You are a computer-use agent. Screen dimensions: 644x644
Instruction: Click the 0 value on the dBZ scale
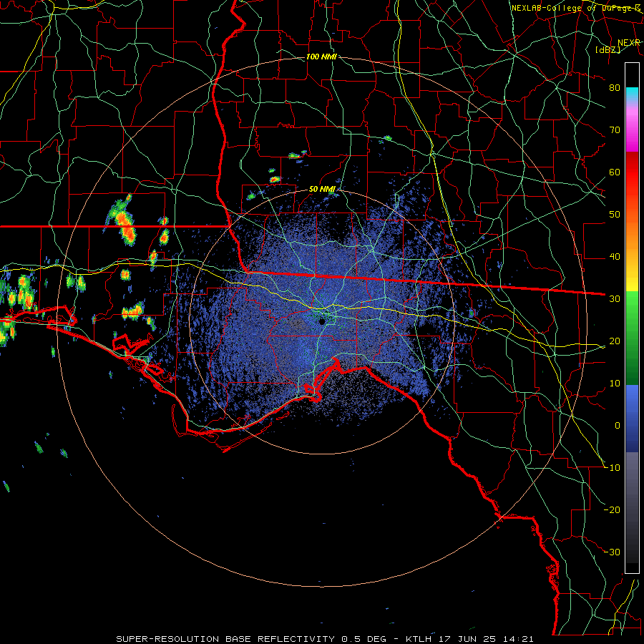pos(618,426)
